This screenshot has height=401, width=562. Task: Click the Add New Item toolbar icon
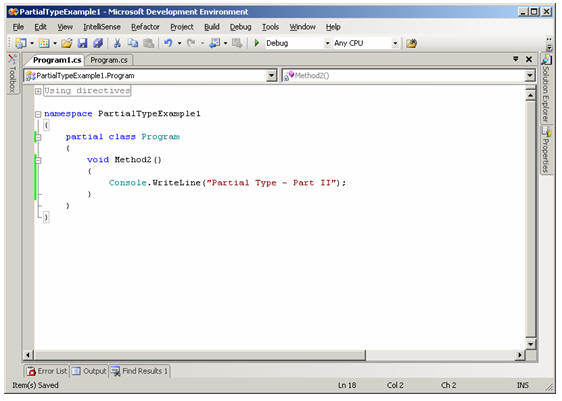pyautogui.click(x=44, y=43)
